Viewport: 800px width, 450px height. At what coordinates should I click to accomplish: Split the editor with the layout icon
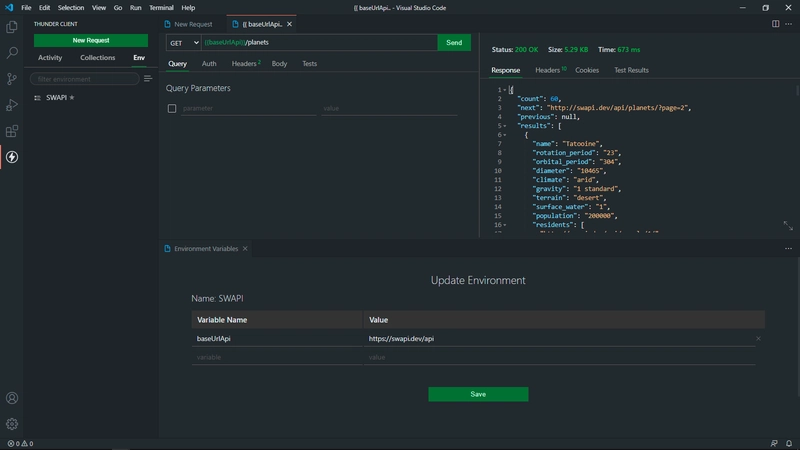point(776,24)
